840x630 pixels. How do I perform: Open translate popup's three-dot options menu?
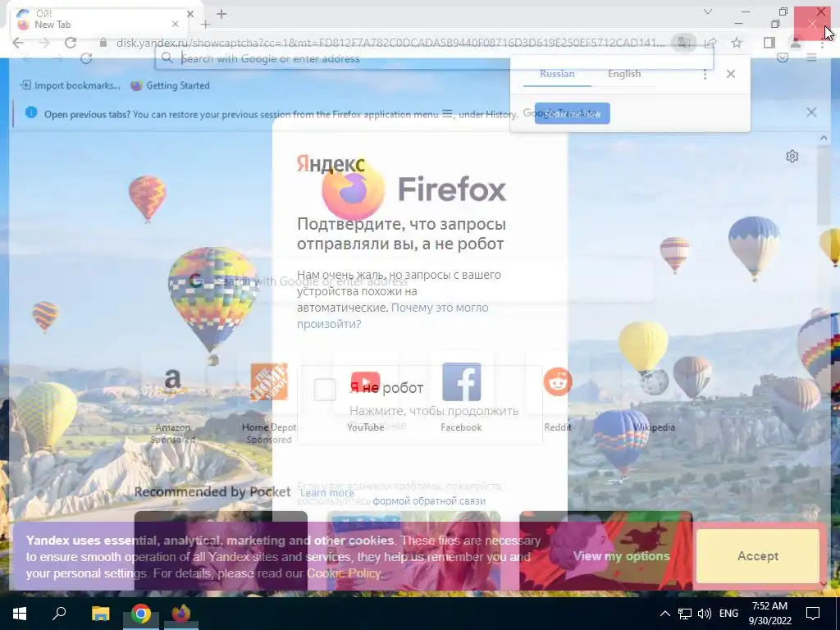pyautogui.click(x=705, y=75)
